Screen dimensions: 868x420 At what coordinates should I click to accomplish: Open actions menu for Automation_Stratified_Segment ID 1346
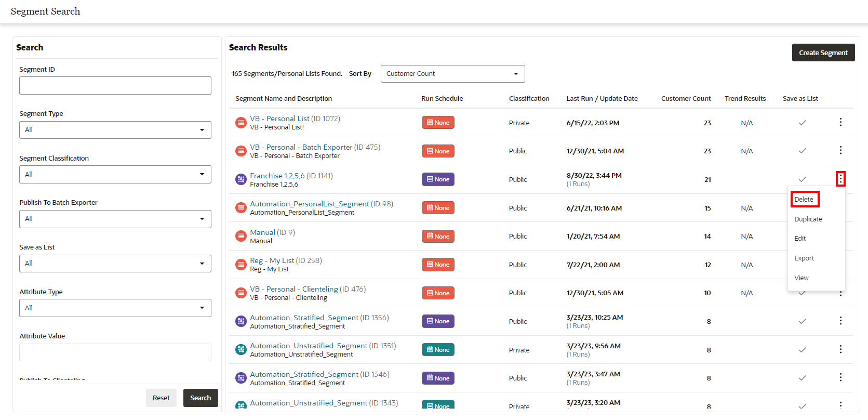click(840, 377)
